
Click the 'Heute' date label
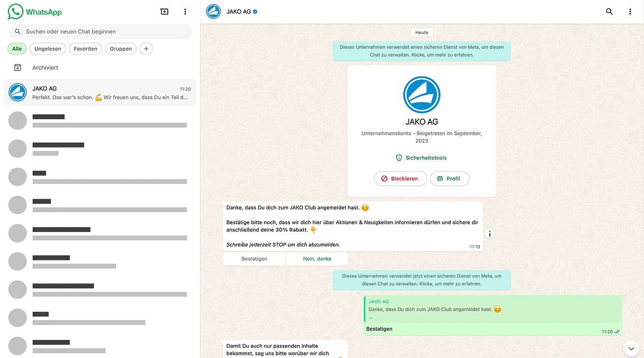[422, 32]
